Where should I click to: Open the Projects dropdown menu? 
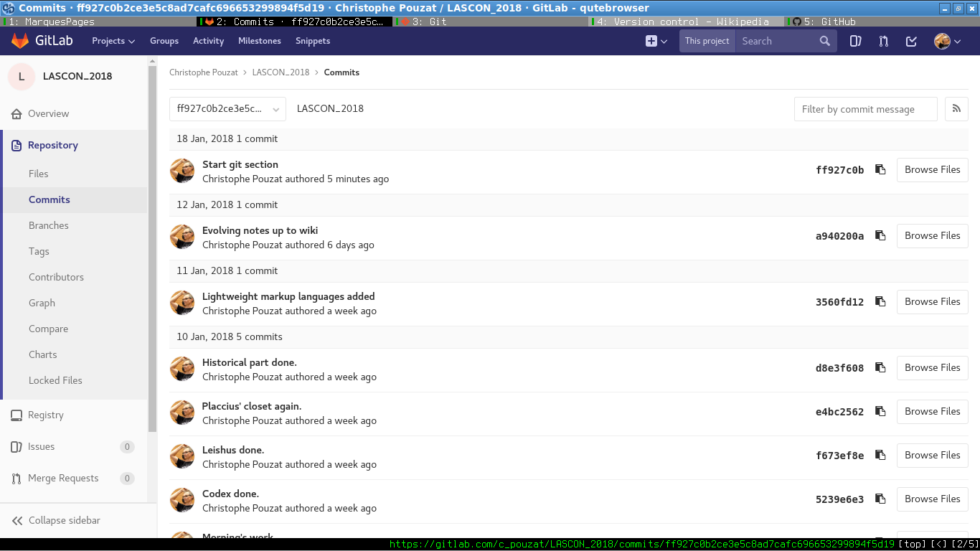click(x=113, y=41)
